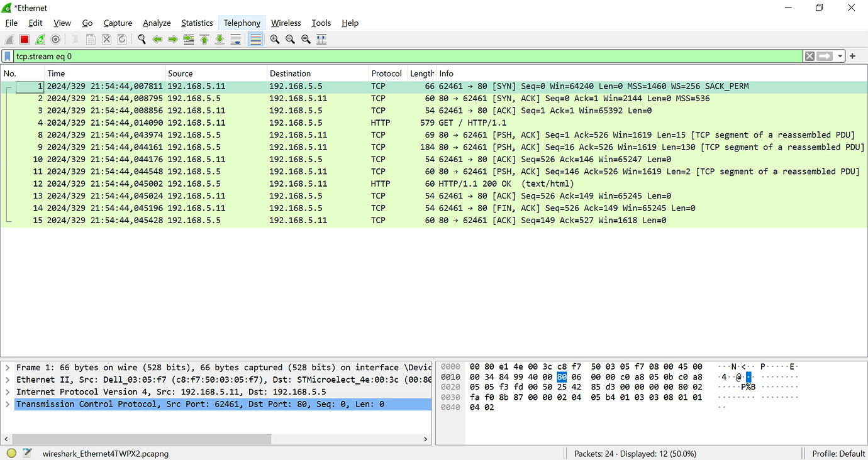Screen dimensions: 868x460
Task: Clear the tcp.stream display filter with the X button
Action: [x=809, y=56]
